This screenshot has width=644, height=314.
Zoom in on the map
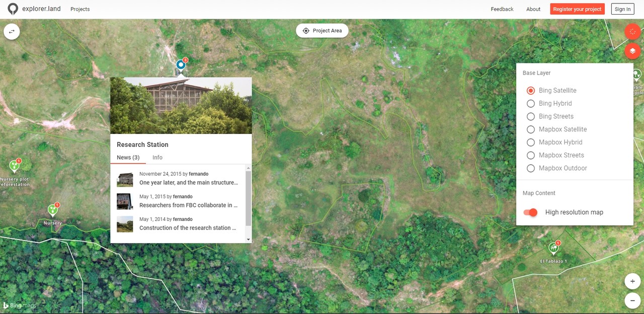coord(632,281)
